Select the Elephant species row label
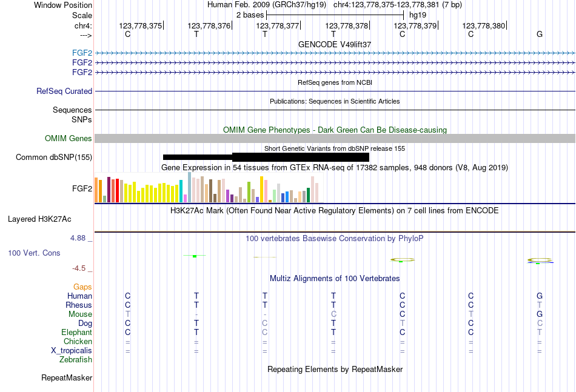The height and width of the screenshot is (392, 576). click(77, 332)
